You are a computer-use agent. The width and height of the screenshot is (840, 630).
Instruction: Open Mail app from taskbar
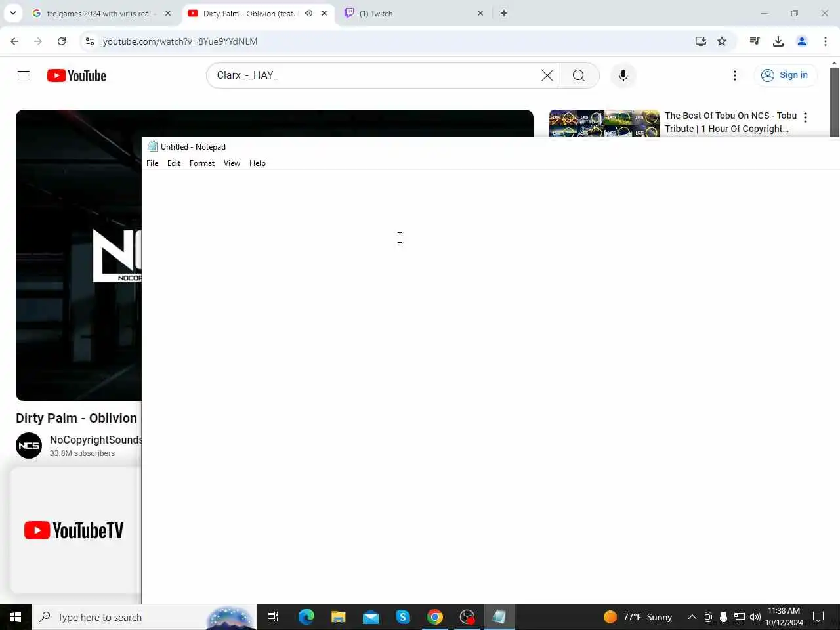371,617
